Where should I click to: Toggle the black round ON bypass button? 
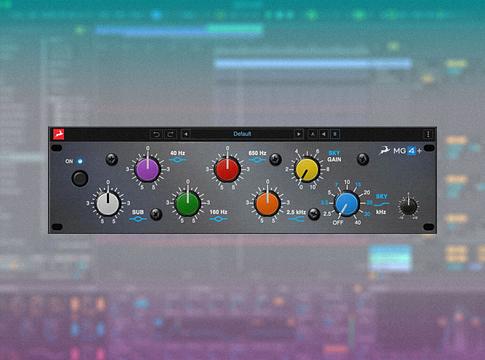coord(80,178)
